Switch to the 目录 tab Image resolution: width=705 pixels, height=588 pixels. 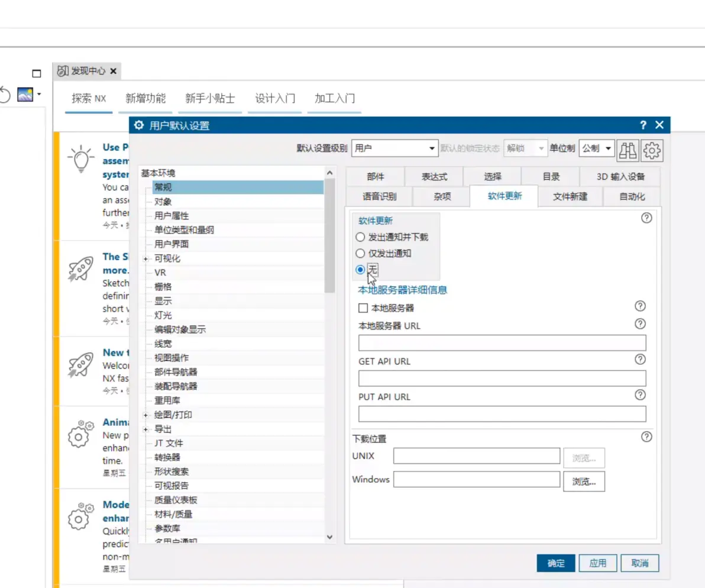551,177
